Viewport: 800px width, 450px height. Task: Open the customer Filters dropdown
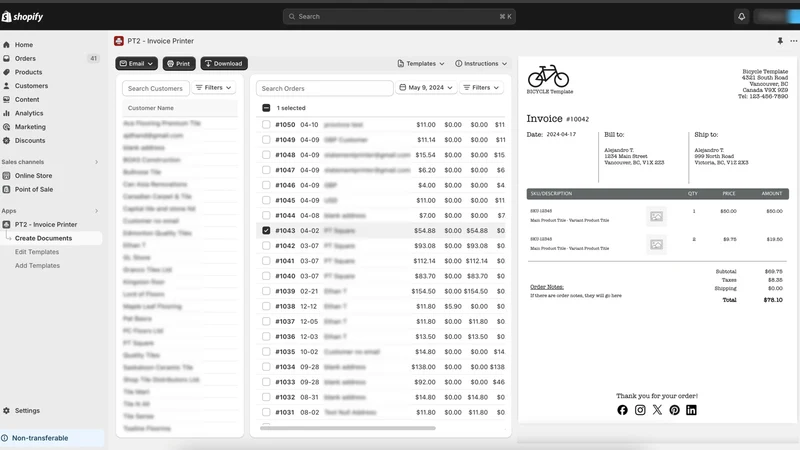click(x=214, y=88)
